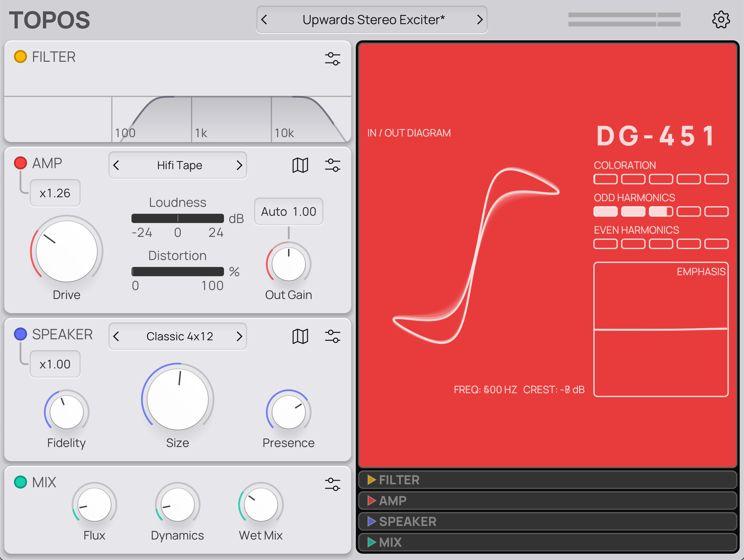744x560 pixels.
Task: Toggle the MIX module enable light
Action: tap(20, 482)
